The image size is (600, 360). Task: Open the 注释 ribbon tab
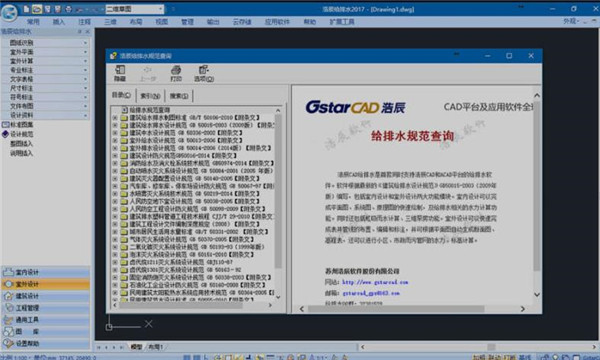click(84, 22)
